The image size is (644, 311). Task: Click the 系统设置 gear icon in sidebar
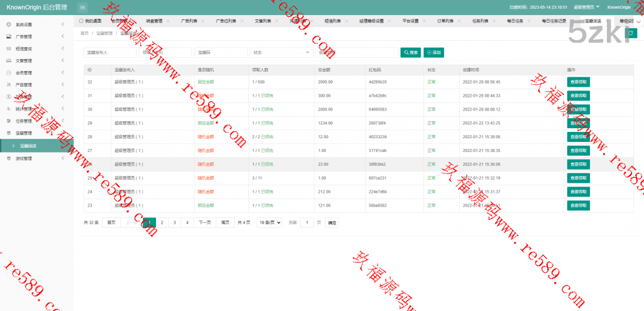(x=8, y=25)
